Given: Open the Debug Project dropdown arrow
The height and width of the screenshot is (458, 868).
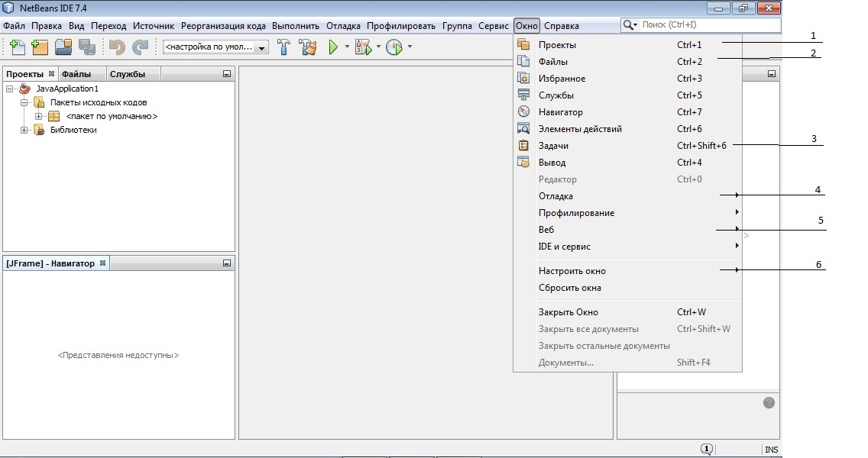Looking at the screenshot, I should coord(379,47).
